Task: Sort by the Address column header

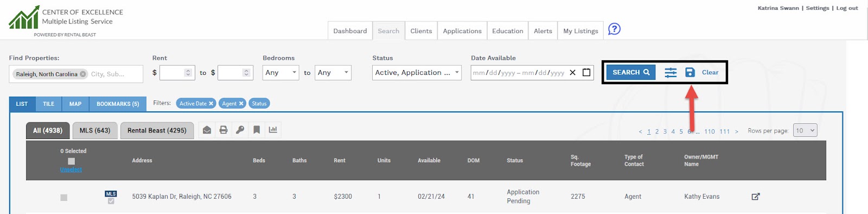Action: [142, 160]
